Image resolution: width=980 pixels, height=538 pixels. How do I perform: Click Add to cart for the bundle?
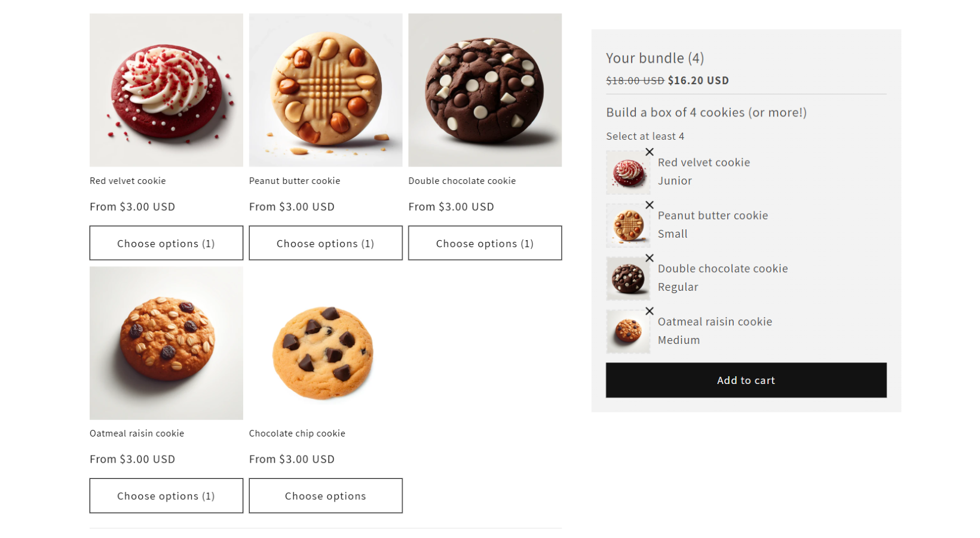(x=746, y=380)
